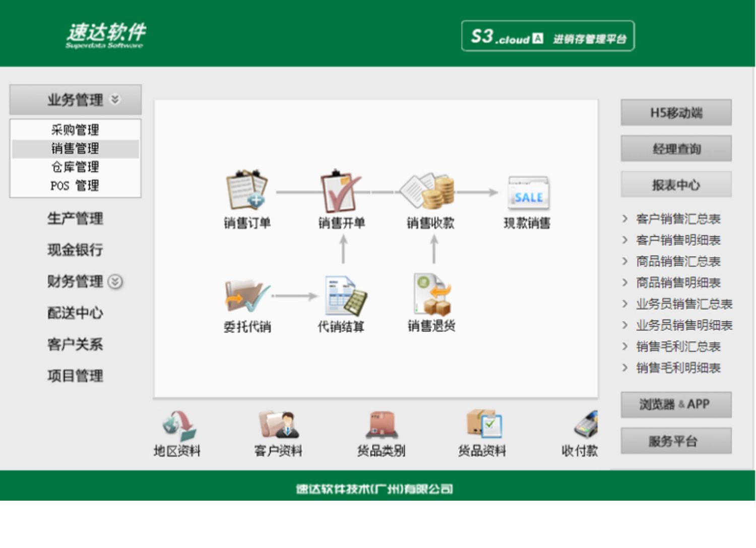Open the 销售订单 sales order icon

[246, 191]
